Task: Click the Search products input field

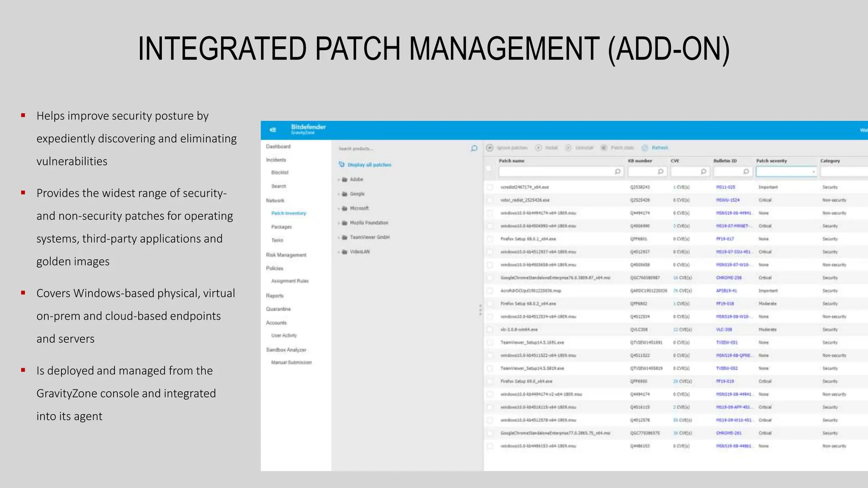Action: click(403, 149)
